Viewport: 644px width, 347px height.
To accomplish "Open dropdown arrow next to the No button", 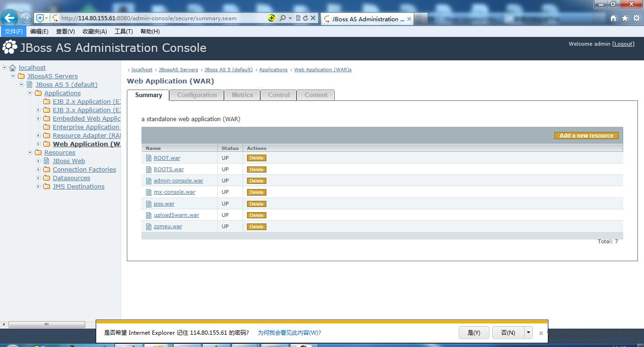I will [528, 332].
